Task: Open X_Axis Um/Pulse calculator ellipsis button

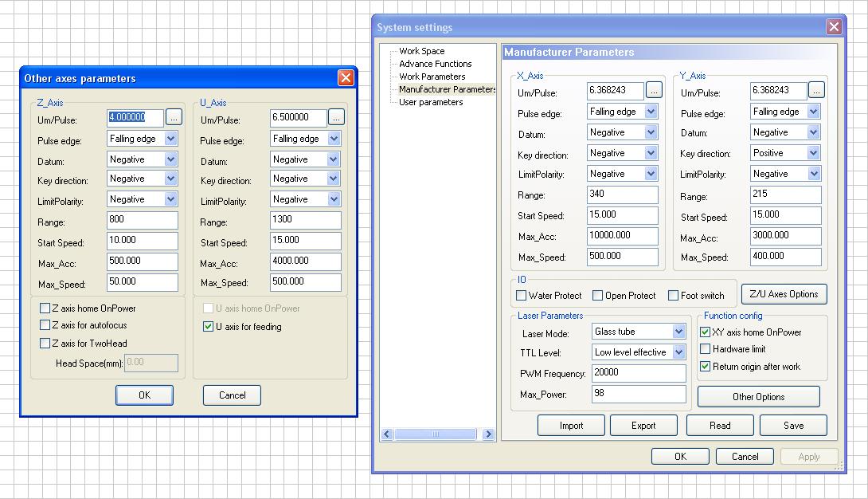Action: (654, 91)
